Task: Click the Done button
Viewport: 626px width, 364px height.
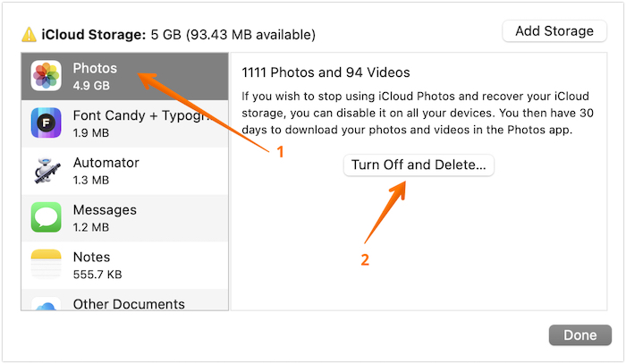Action: tap(579, 335)
